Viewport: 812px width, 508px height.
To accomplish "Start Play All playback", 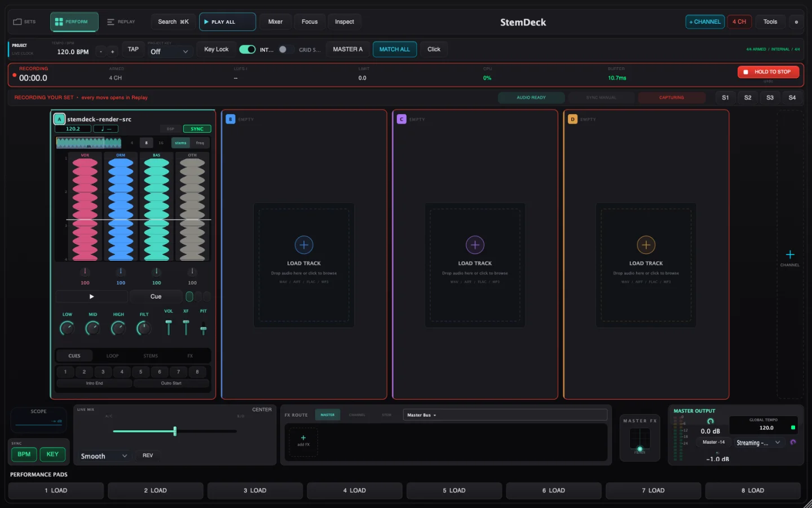I will (227, 22).
